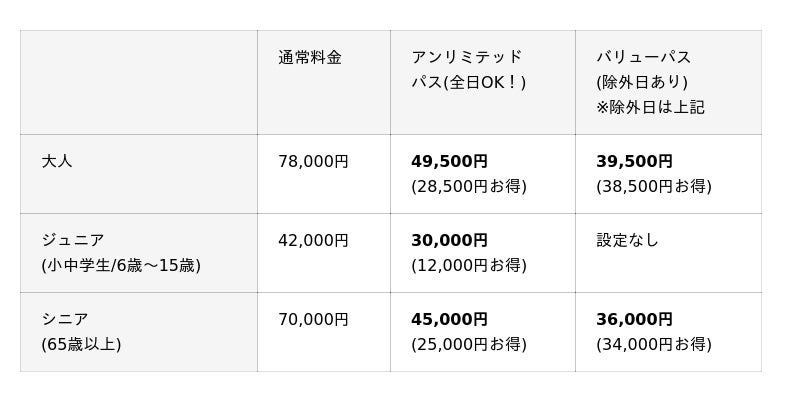
Task: Click the ※除外日は上記 note
Action: tap(650, 107)
